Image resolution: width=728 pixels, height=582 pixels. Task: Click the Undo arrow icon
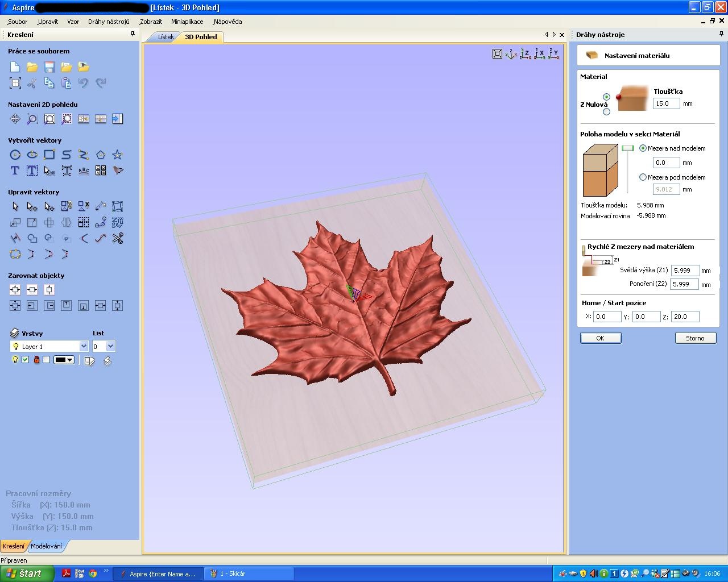pos(84,83)
